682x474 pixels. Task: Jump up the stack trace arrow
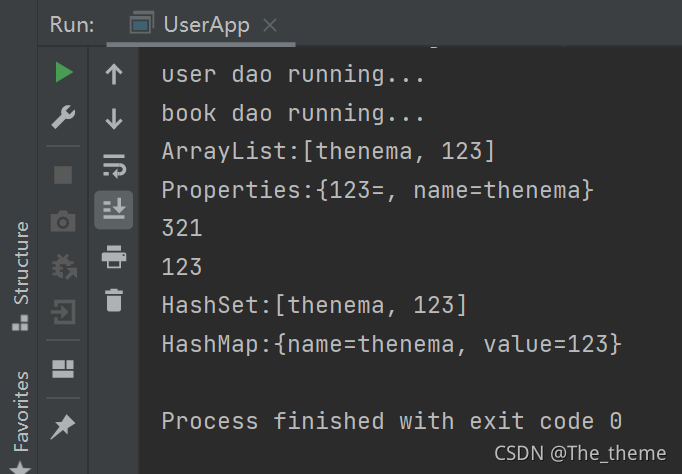[114, 74]
